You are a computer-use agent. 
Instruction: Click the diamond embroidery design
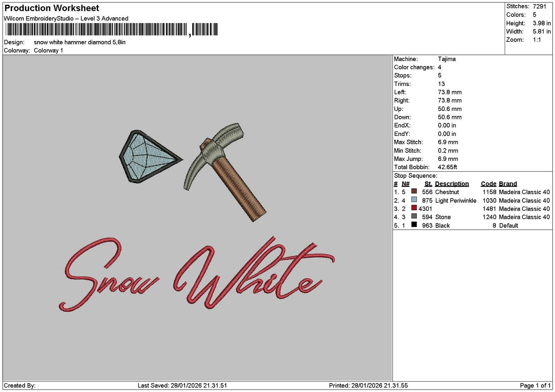tap(150, 156)
